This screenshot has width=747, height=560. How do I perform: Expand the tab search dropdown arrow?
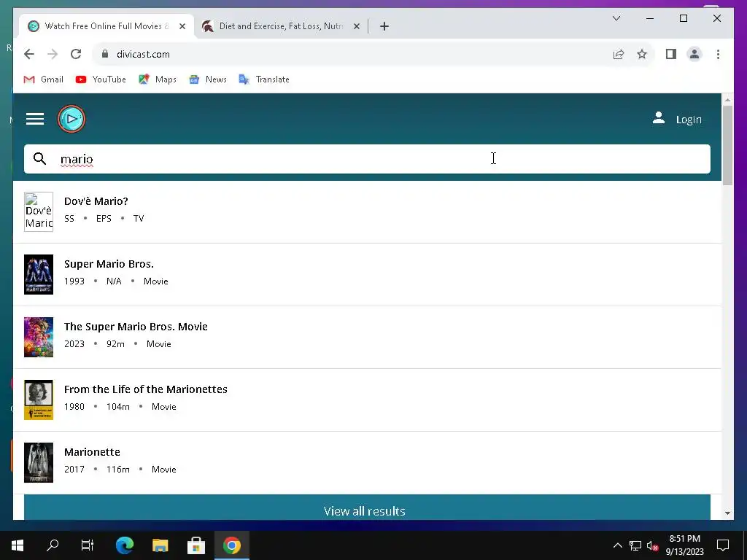pos(616,18)
